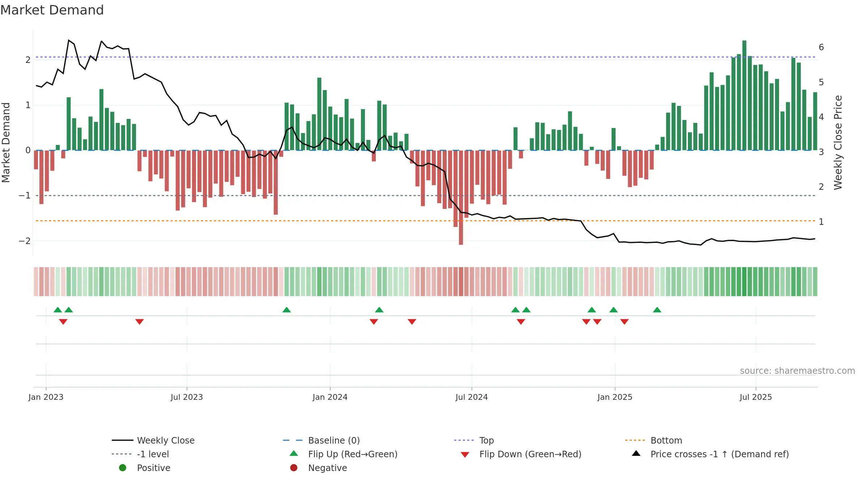
Task: Click the vertical Market Demand axis title
Action: click(6, 142)
